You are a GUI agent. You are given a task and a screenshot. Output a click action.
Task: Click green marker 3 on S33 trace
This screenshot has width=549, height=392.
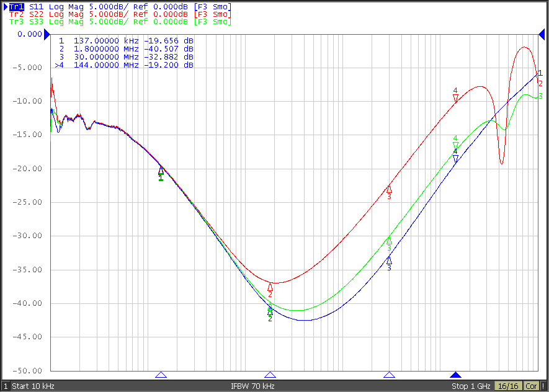(389, 244)
